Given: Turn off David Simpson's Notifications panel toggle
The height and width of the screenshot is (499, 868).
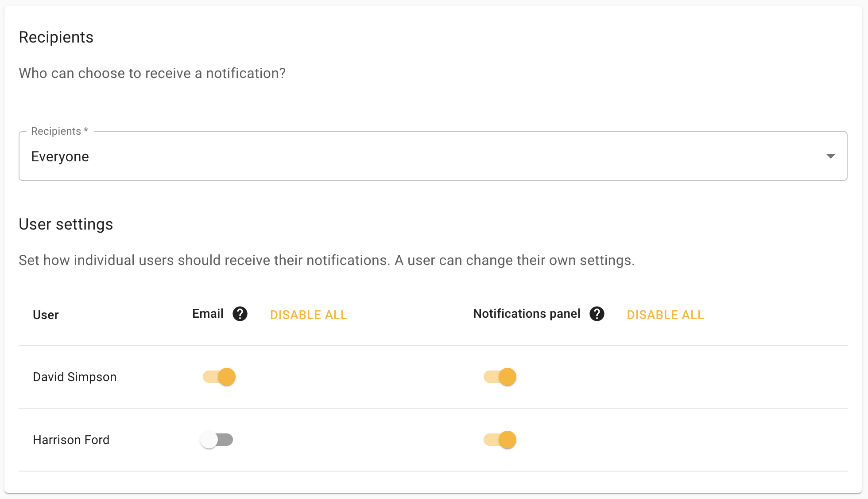Looking at the screenshot, I should pos(500,377).
